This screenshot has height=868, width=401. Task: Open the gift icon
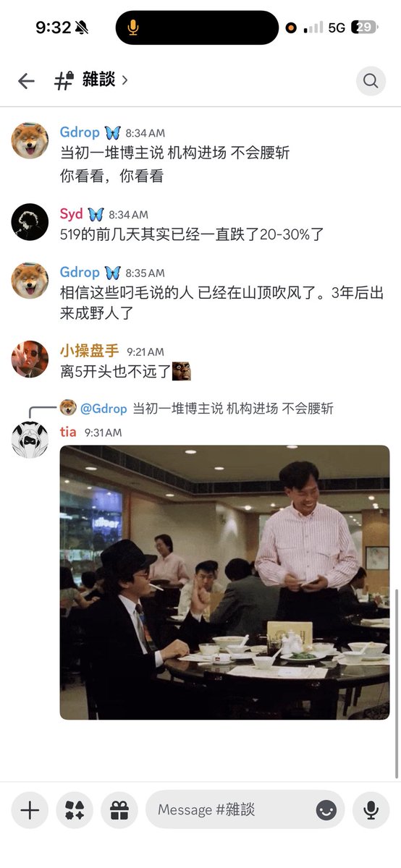click(119, 810)
